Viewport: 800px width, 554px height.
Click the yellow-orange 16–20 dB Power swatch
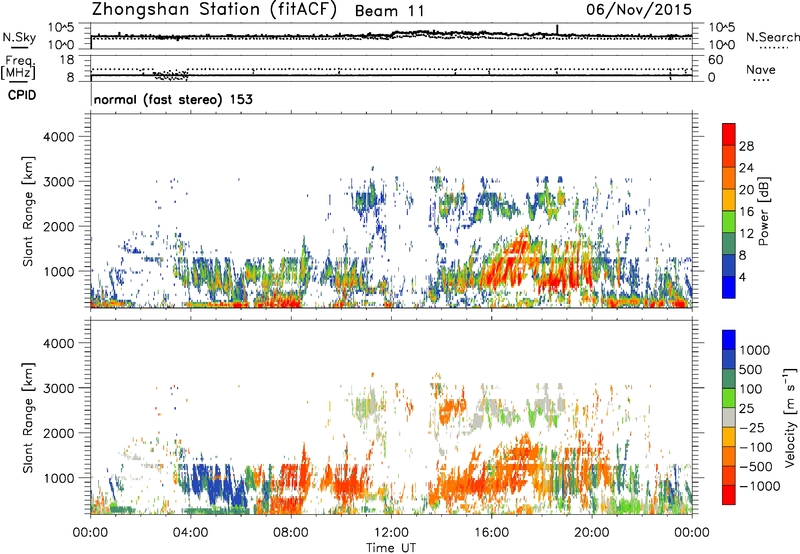pos(729,199)
